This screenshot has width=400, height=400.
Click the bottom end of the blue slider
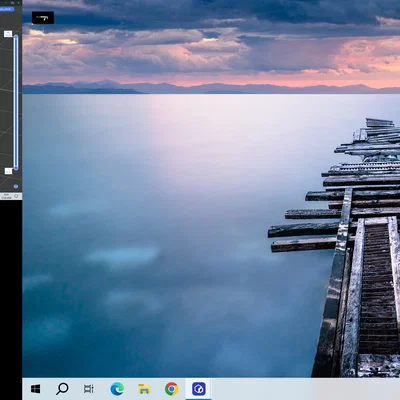(16, 168)
